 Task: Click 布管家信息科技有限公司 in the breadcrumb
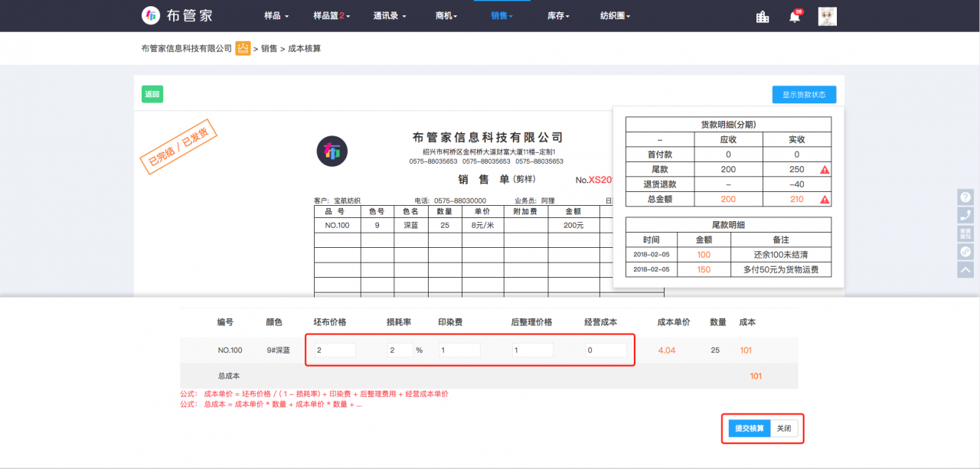click(187, 48)
